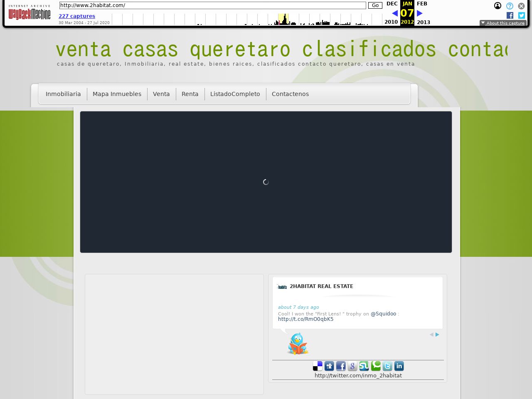Viewport: 532px width, 399px height.
Task: Click the Wayback URL input field
Action: pos(212,5)
